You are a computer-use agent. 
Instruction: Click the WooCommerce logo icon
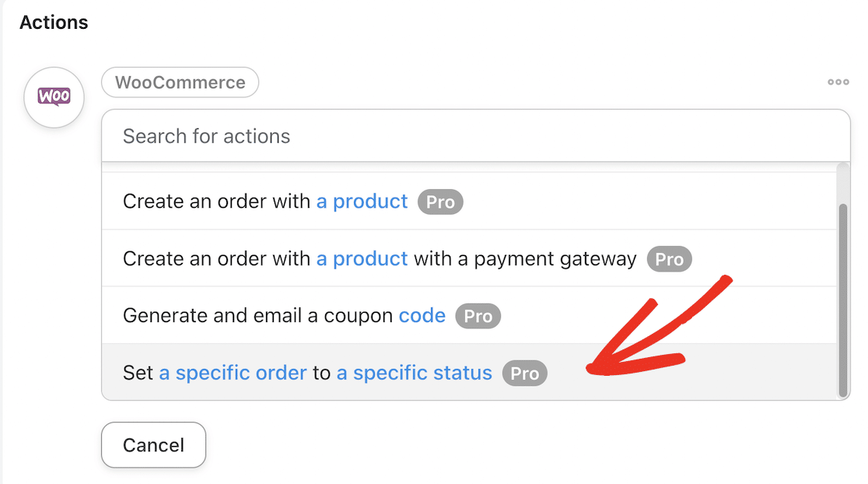[54, 97]
